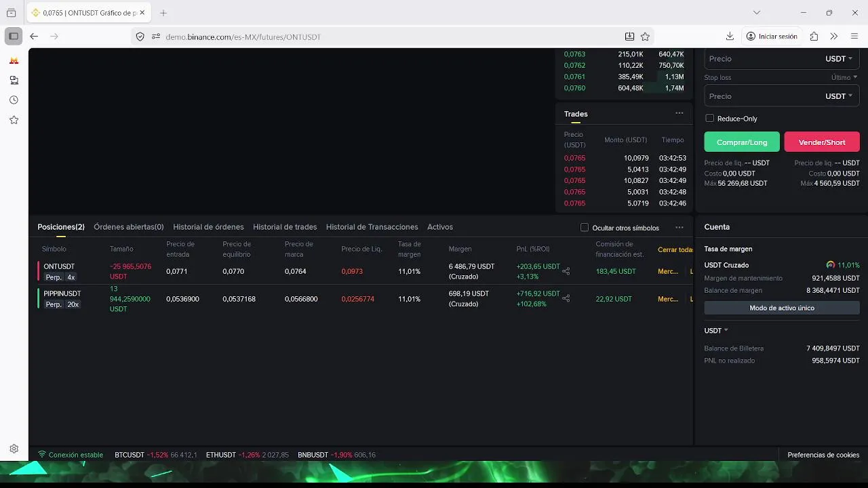The width and height of the screenshot is (868, 488).
Task: Open the synced tabs sidebar icon
Action: (14, 80)
